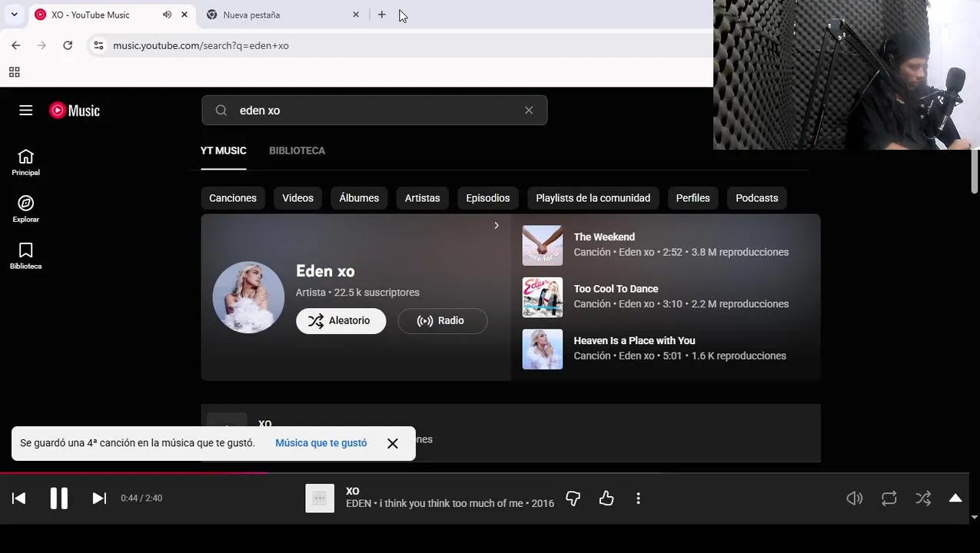Toggle repeat mode
Screen dimensions: 980x553
point(889,498)
